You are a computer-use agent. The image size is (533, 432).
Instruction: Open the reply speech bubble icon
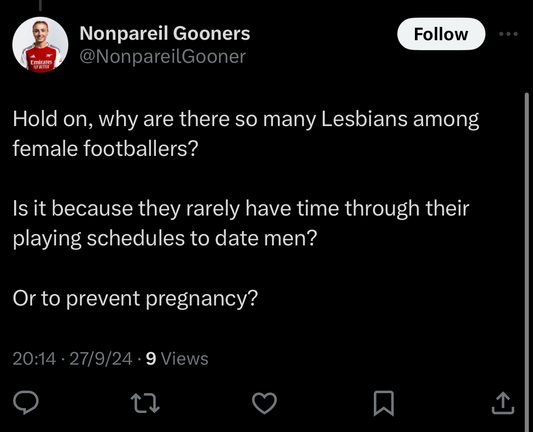[26, 403]
